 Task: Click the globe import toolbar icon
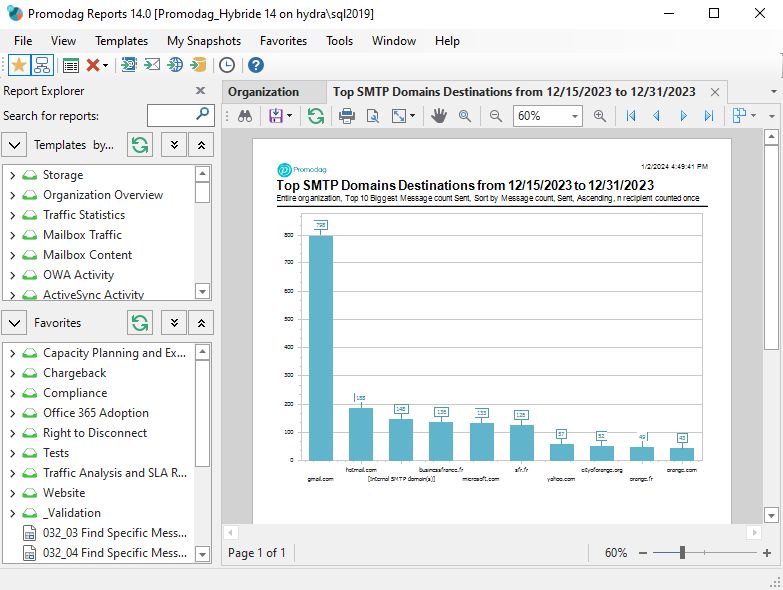pyautogui.click(x=175, y=65)
